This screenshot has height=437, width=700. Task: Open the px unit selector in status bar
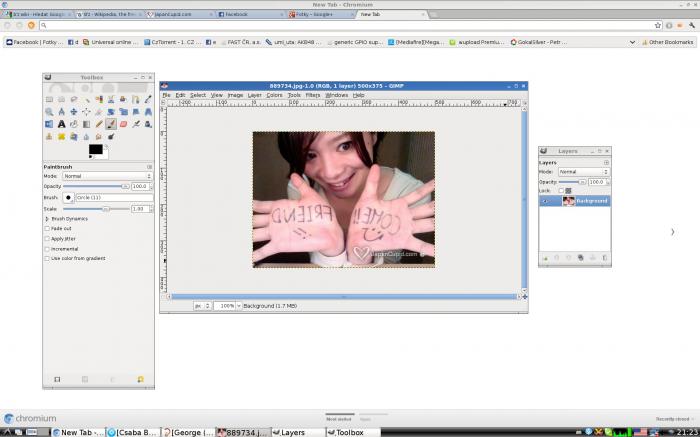coord(203,306)
